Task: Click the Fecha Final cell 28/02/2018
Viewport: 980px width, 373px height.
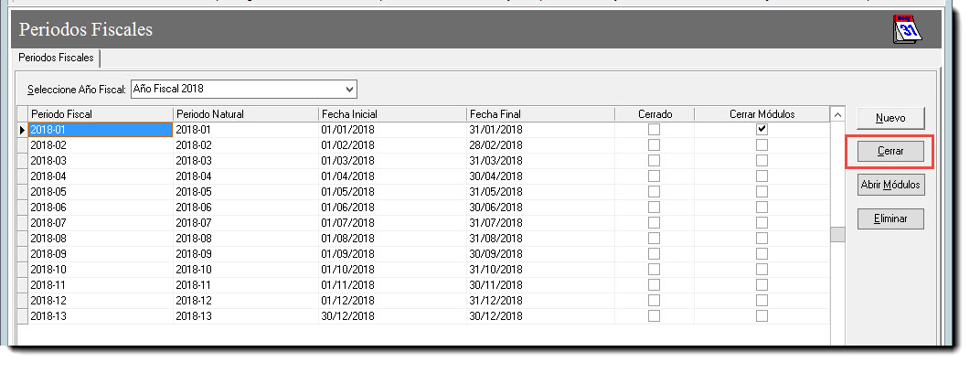Action: pos(540,145)
